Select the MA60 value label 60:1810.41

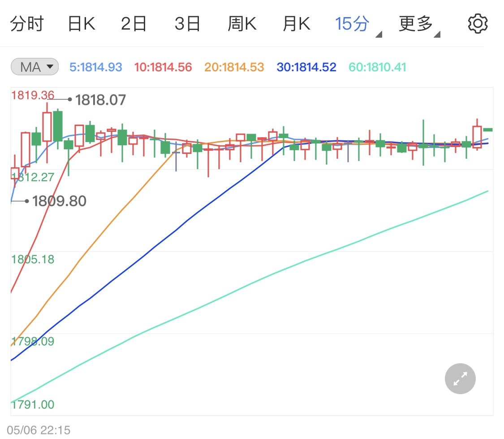377,66
